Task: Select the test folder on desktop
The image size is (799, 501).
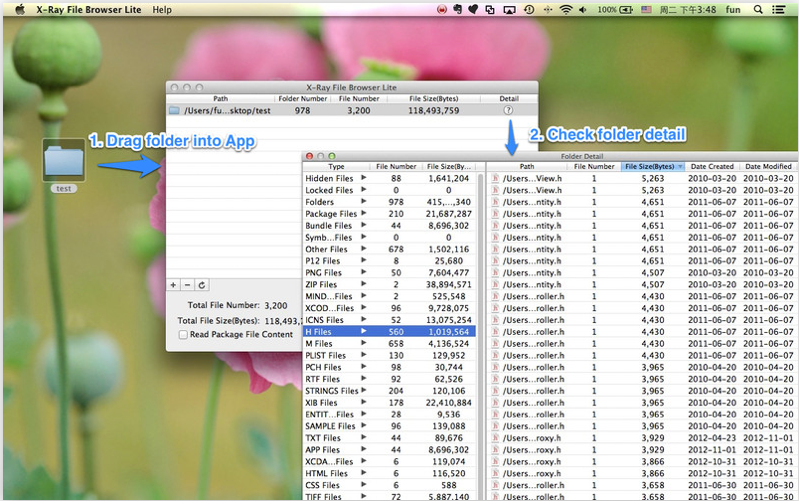Action: (x=64, y=166)
